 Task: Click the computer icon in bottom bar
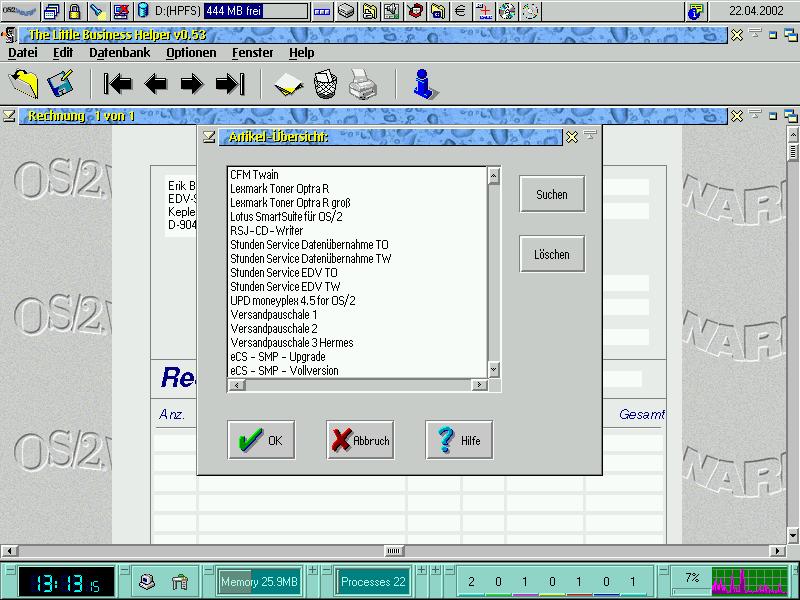tap(147, 581)
